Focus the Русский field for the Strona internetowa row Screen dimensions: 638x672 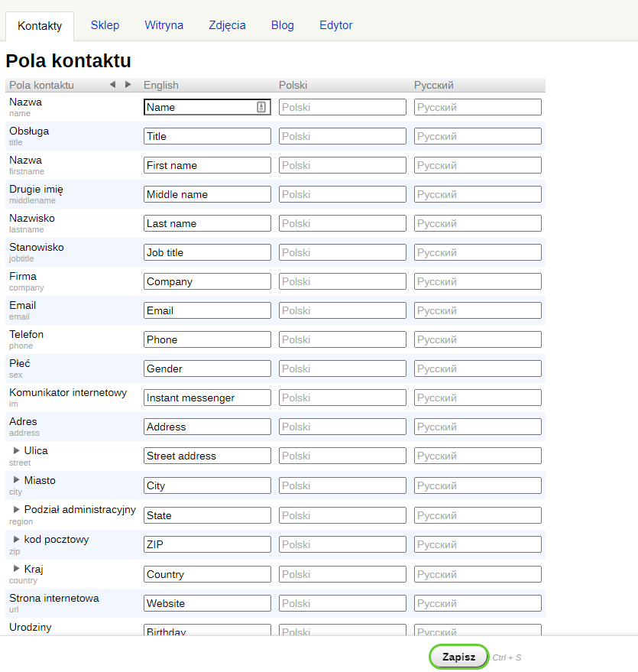pos(478,603)
